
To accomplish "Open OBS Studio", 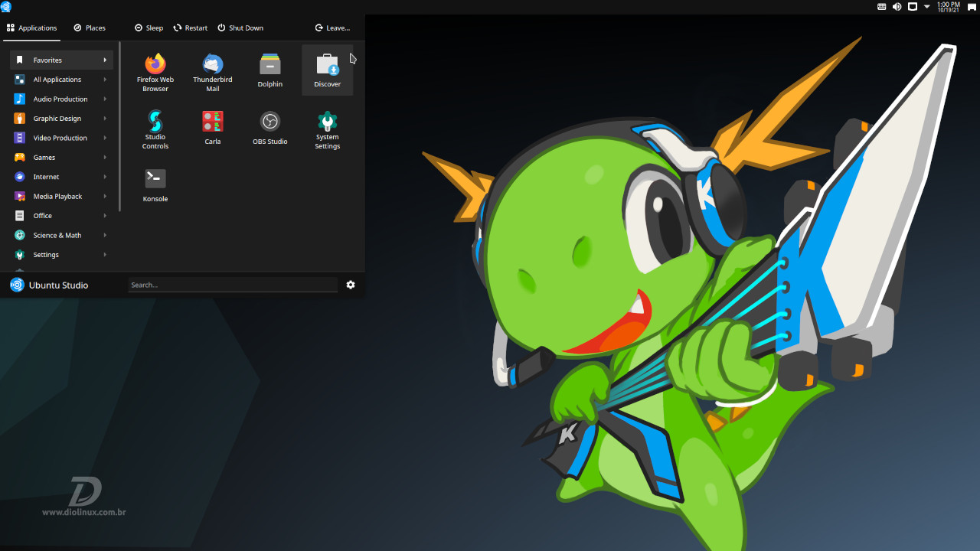I will pos(270,128).
